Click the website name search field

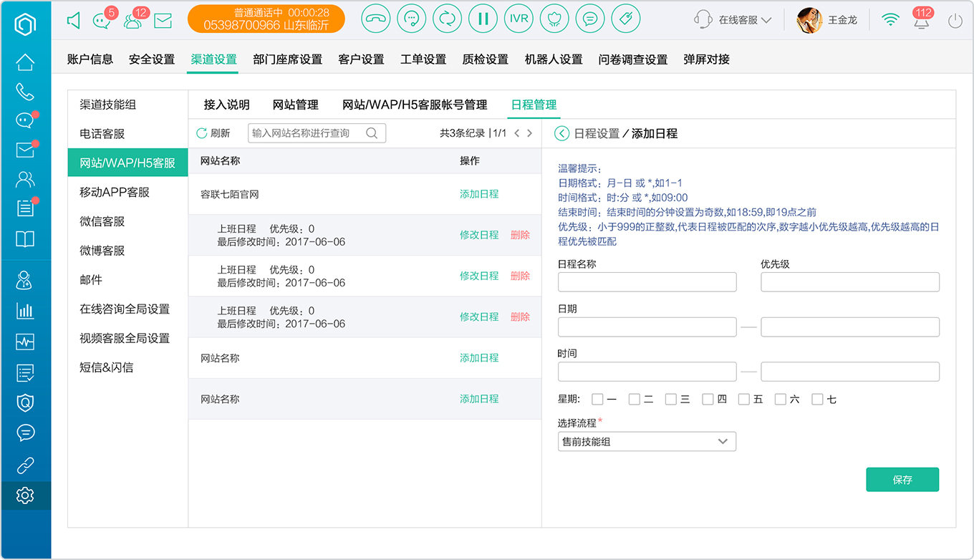[317, 133]
